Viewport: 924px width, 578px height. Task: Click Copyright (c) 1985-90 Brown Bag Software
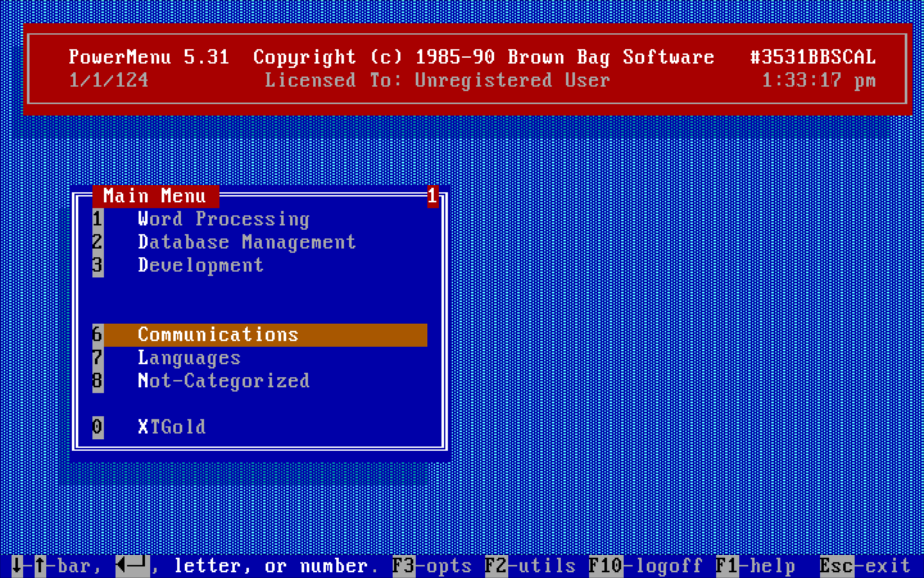tap(484, 57)
